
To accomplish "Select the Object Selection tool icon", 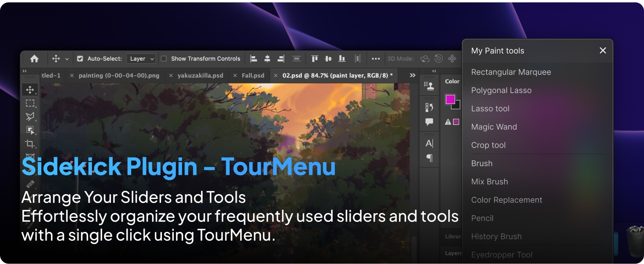I will pos(30,130).
